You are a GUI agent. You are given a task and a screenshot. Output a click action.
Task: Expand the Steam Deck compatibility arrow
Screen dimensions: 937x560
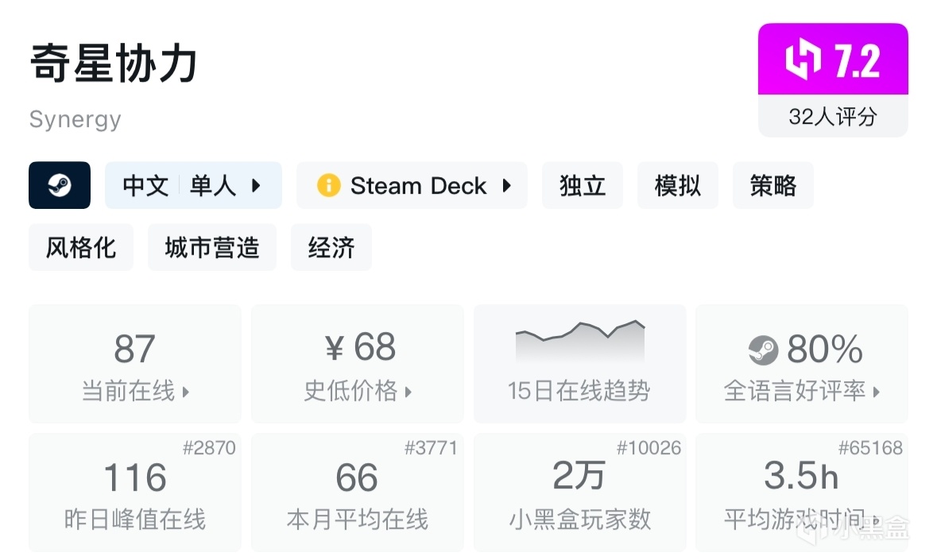click(x=506, y=186)
